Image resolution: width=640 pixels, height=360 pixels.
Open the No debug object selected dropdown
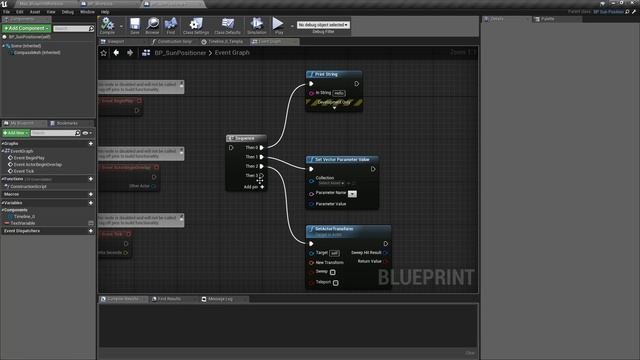coord(323,25)
